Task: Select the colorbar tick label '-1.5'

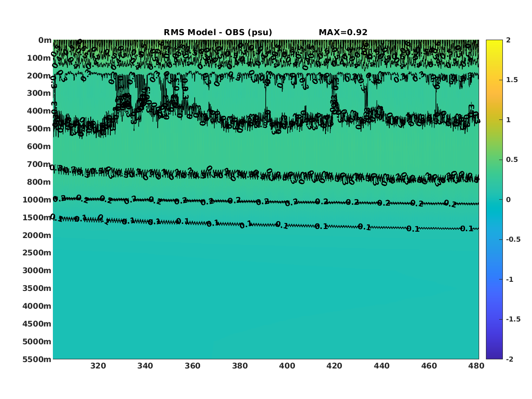Action: pos(513,319)
